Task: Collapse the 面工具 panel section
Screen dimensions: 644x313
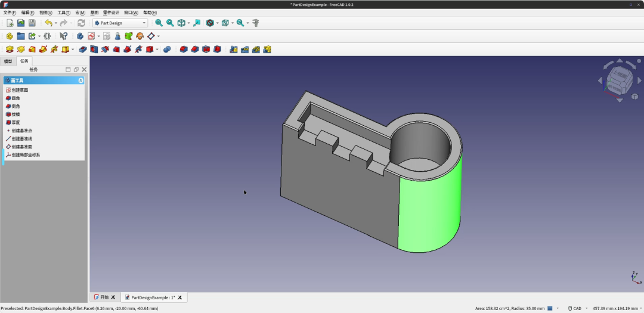Action: tap(80, 80)
